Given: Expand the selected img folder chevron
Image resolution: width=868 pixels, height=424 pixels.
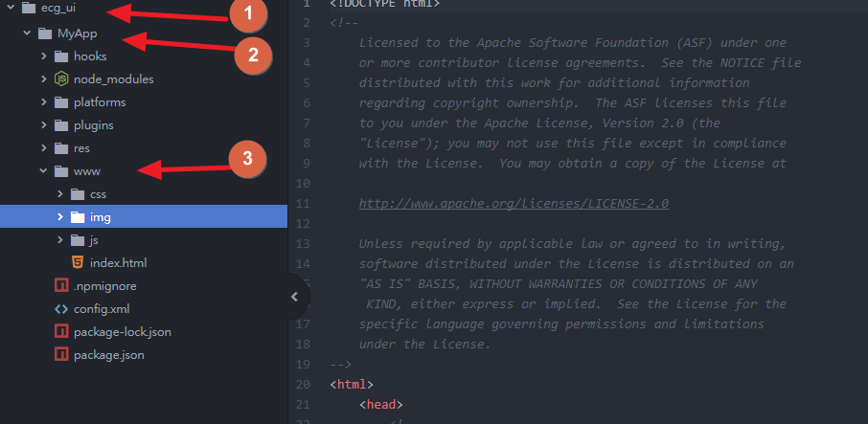Looking at the screenshot, I should click(60, 217).
